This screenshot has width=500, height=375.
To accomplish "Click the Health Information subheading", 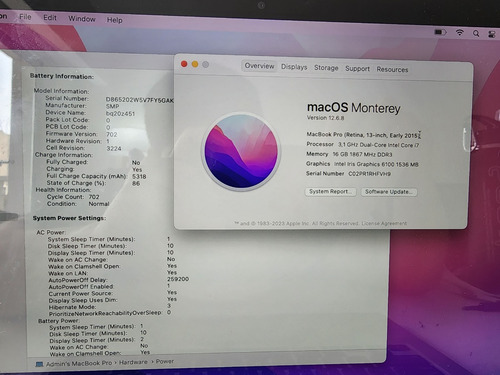I will tap(63, 190).
